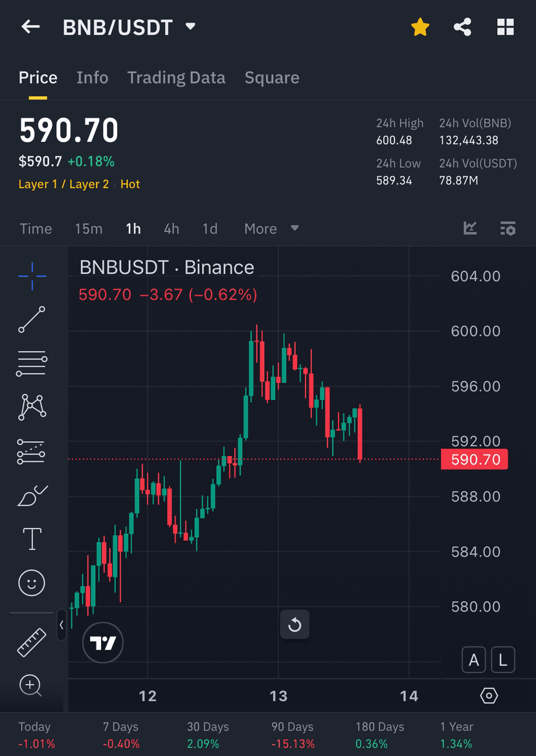The image size is (536, 756).
Task: Select the Time chart interval
Action: (x=36, y=229)
